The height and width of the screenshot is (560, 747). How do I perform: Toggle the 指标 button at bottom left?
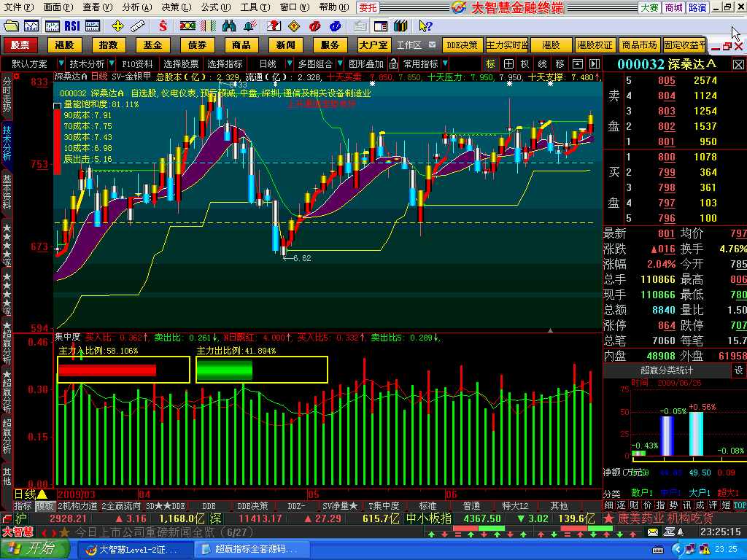point(23,506)
